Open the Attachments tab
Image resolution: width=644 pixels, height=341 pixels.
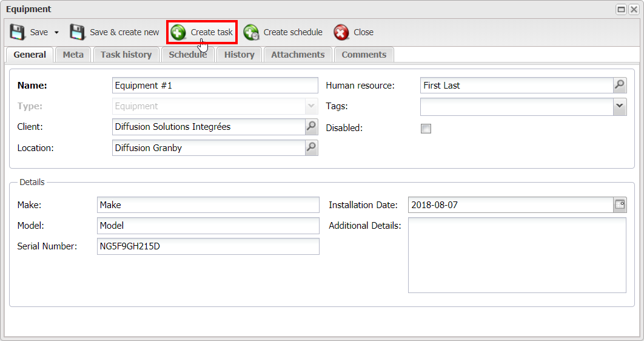pyautogui.click(x=298, y=55)
